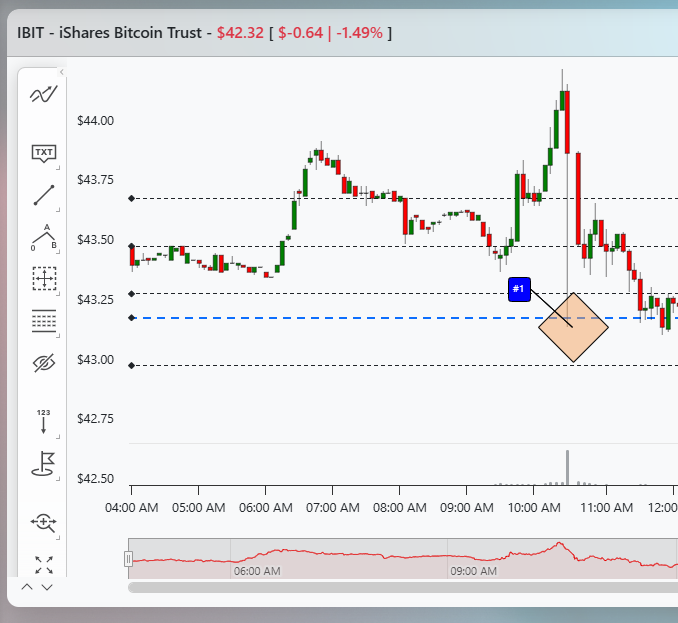
Task: Click the down chevron below toolbar
Action: coord(47,587)
